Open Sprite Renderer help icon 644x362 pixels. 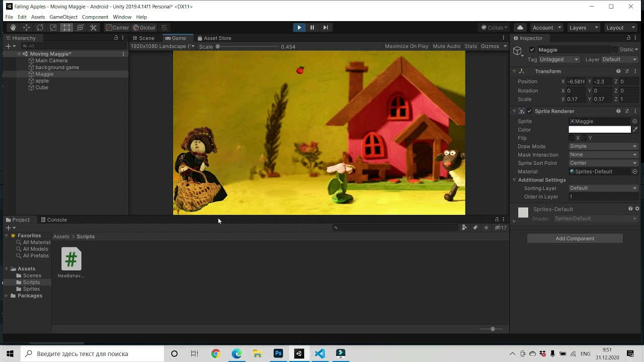[618, 111]
